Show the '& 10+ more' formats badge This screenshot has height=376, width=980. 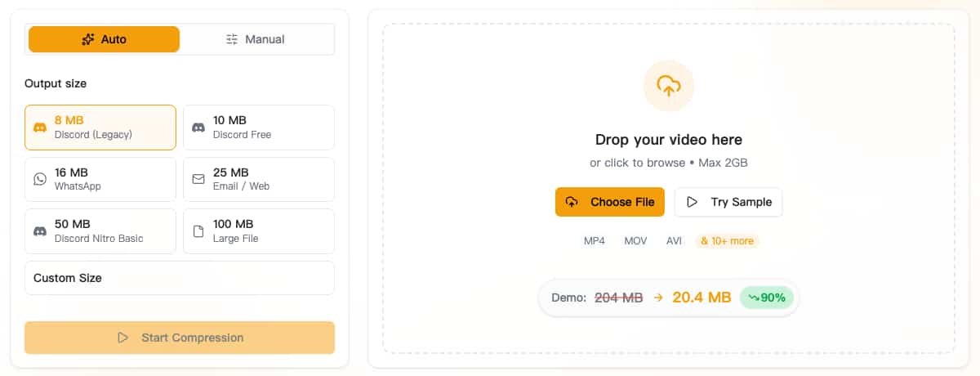(x=727, y=241)
